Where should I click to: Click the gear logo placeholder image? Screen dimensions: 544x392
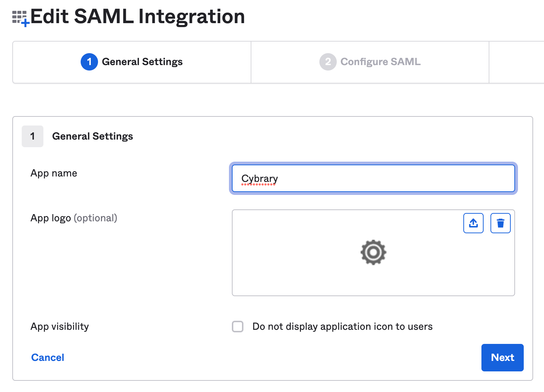coord(373,252)
